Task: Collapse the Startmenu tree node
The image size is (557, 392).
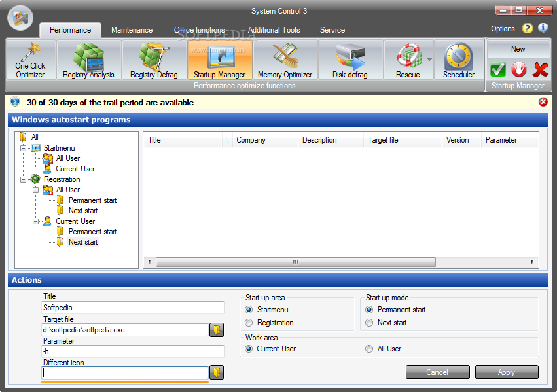Action: [24, 148]
